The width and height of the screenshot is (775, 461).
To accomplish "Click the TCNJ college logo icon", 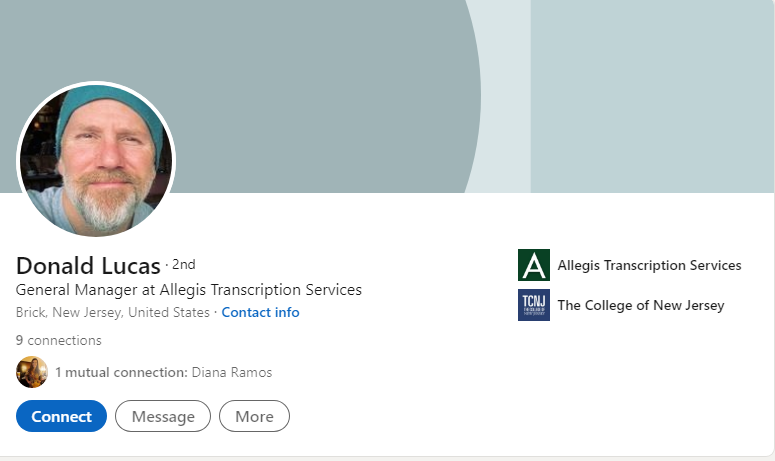I will [534, 305].
